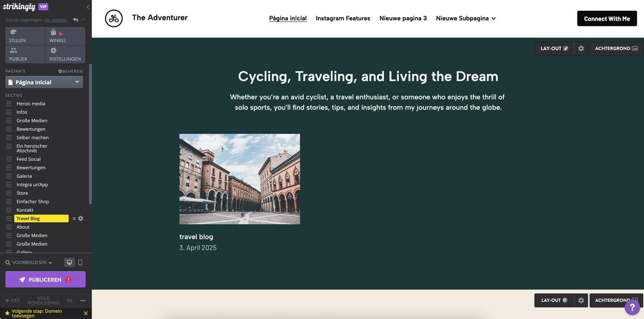644x319 pixels.
Task: Grab the drag handle beside About
Action: click(9, 227)
